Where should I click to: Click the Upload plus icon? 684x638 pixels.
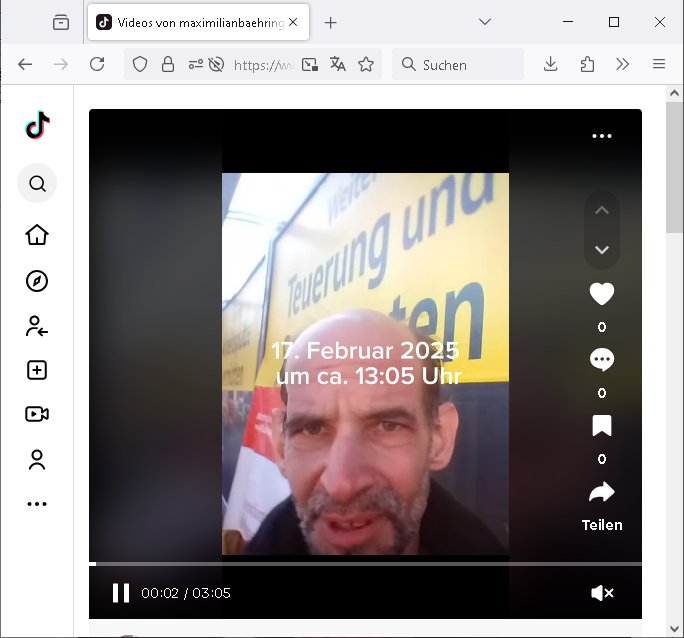[37, 370]
